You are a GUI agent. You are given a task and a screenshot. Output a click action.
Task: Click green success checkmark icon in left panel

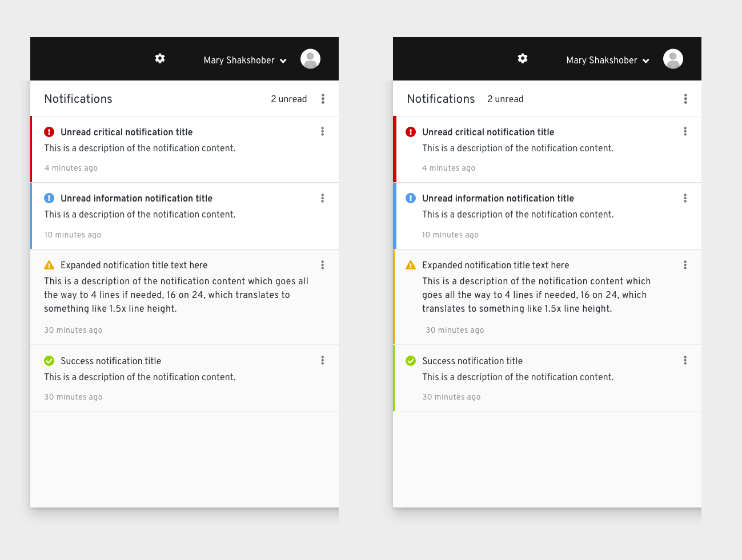[x=49, y=361]
